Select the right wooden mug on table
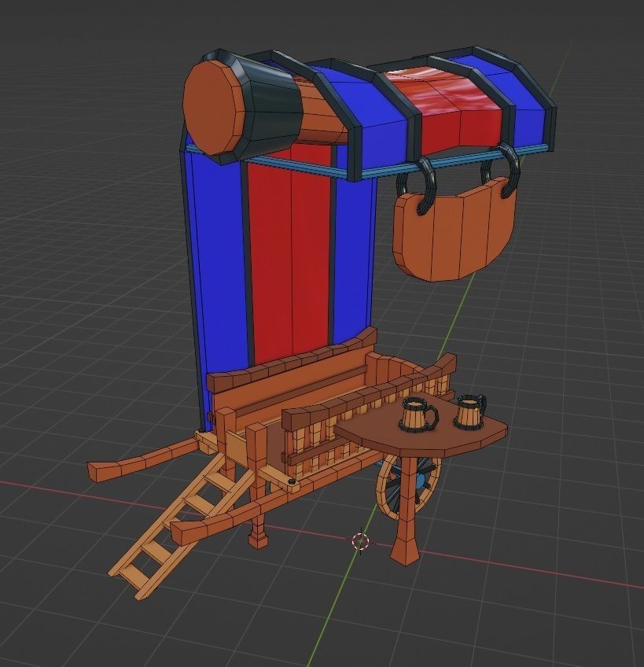644x667 pixels. [469, 411]
